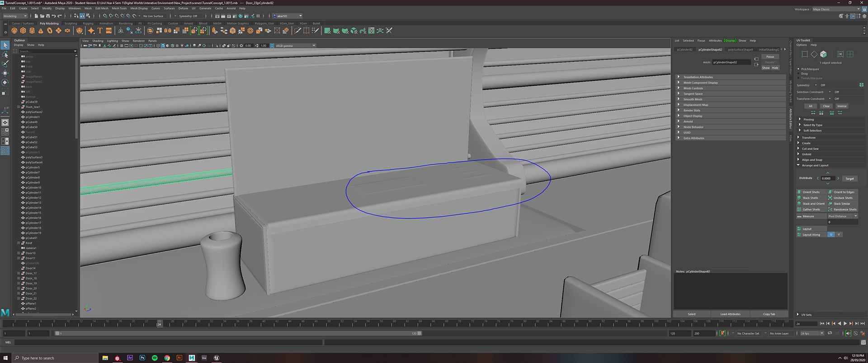The image size is (868, 363).
Task: Select the Multi-Cut tool shelf icon
Action: click(x=297, y=31)
